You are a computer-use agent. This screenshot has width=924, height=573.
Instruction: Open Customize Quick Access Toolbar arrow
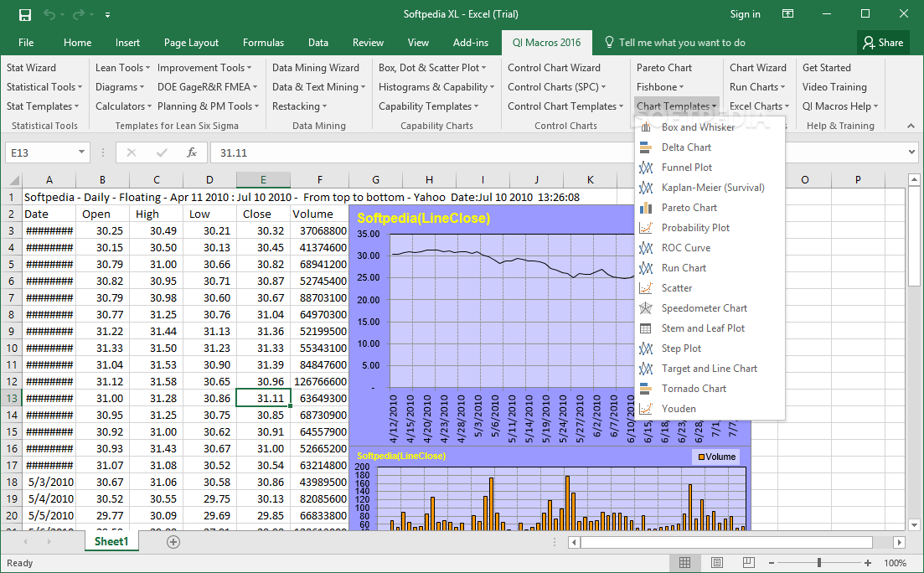[x=107, y=15]
